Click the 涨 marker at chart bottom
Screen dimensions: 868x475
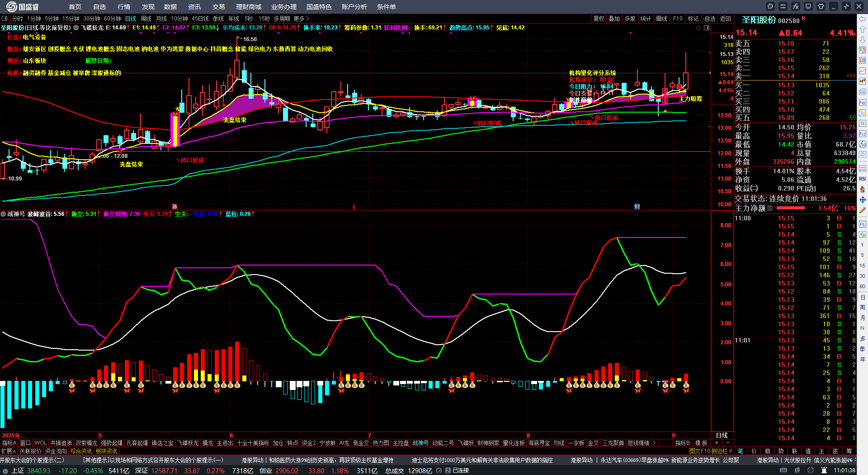(175, 207)
